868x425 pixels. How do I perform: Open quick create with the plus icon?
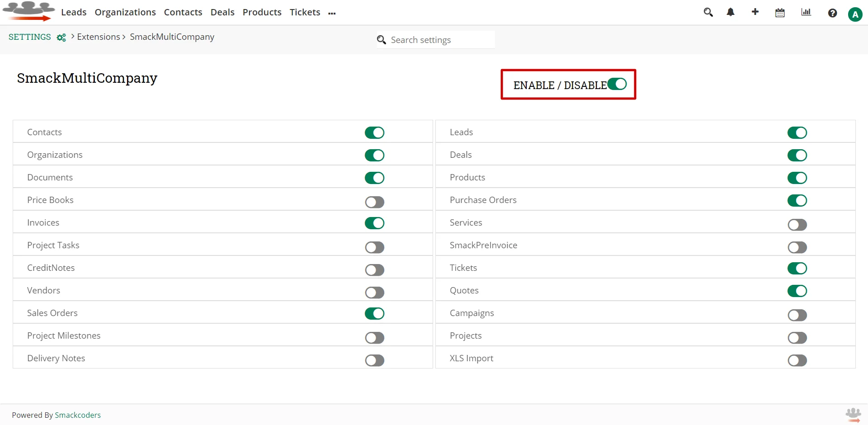point(755,12)
